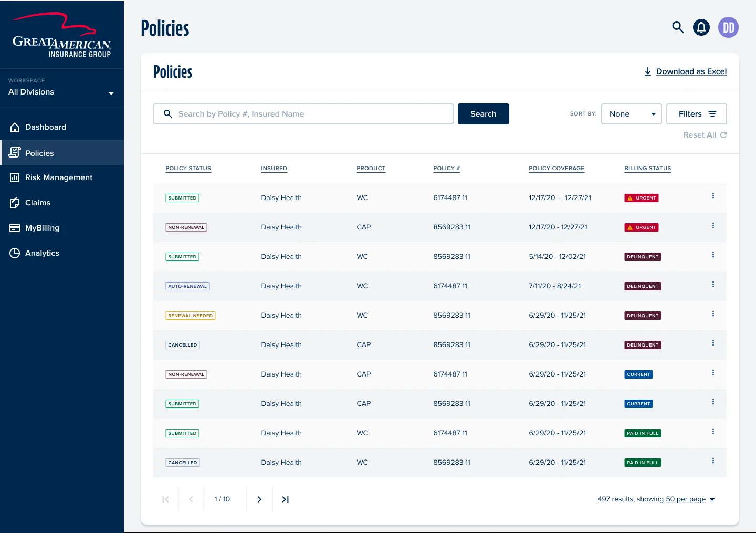Open row menu for Submitted paid-in-full policy
756x533 pixels.
click(x=713, y=431)
